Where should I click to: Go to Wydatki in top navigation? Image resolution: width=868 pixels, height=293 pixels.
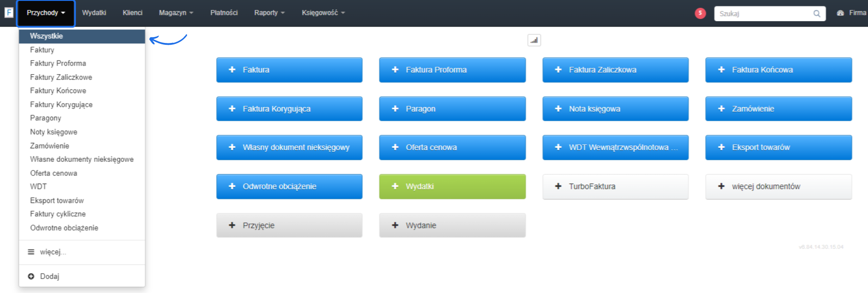click(x=94, y=13)
